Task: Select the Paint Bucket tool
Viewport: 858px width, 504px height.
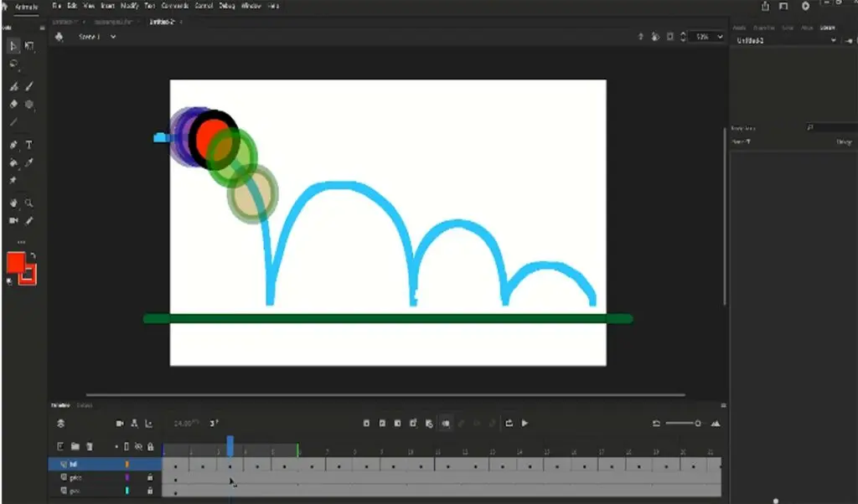Action: click(x=13, y=163)
